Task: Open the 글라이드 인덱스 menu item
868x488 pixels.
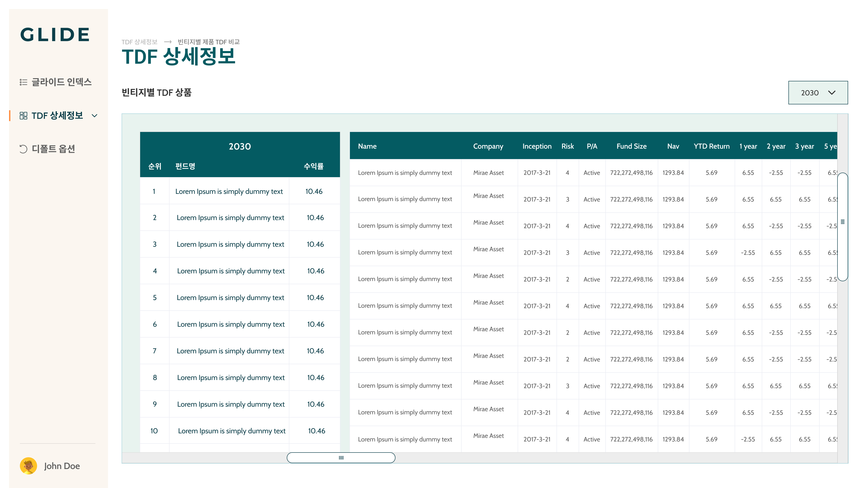Action: click(62, 82)
